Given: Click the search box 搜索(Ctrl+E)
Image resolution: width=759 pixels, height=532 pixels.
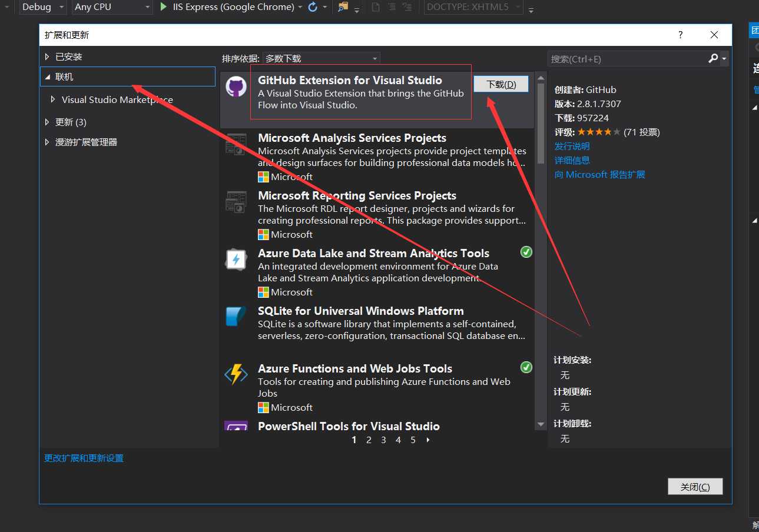Looking at the screenshot, I should (627, 59).
